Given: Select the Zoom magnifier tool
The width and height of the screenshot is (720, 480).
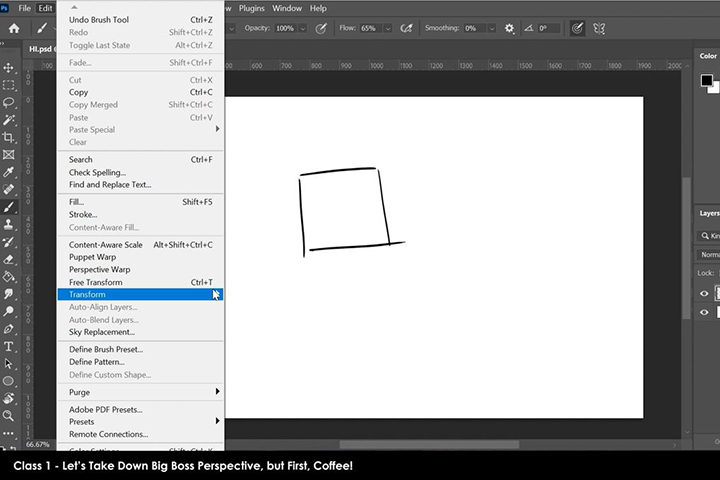Looking at the screenshot, I should pyautogui.click(x=8, y=416).
